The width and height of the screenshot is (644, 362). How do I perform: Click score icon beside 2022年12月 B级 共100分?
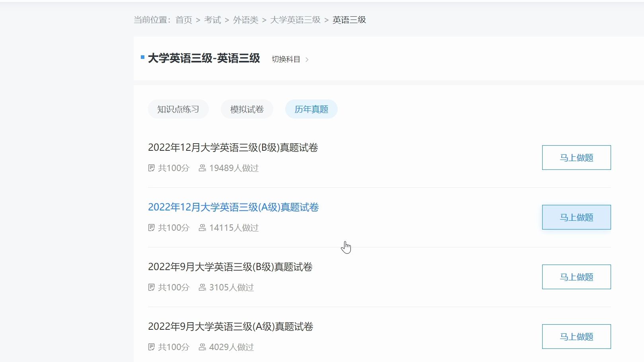[151, 168]
